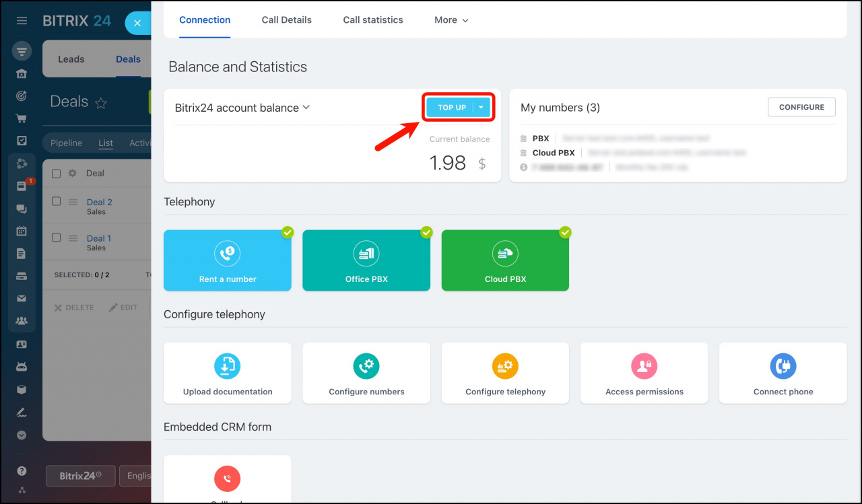Open the Top Up button dropdown arrow
The height and width of the screenshot is (504, 862).
[481, 108]
